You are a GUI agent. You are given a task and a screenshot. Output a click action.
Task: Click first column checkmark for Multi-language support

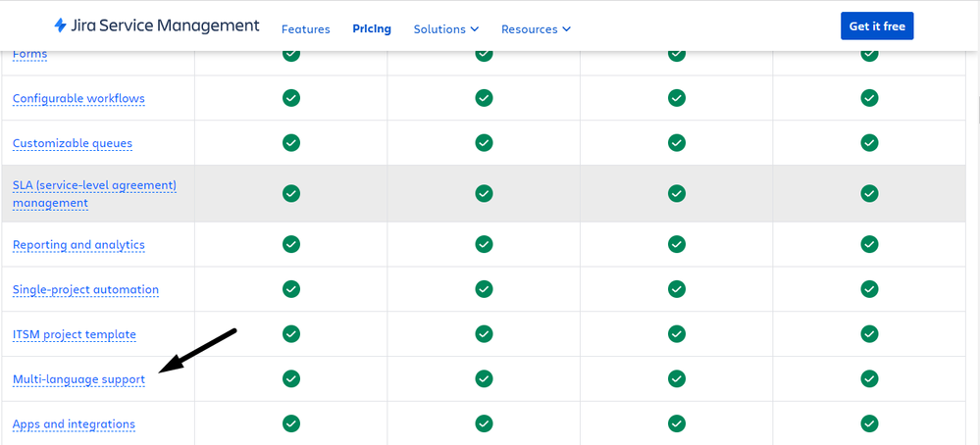pos(290,379)
